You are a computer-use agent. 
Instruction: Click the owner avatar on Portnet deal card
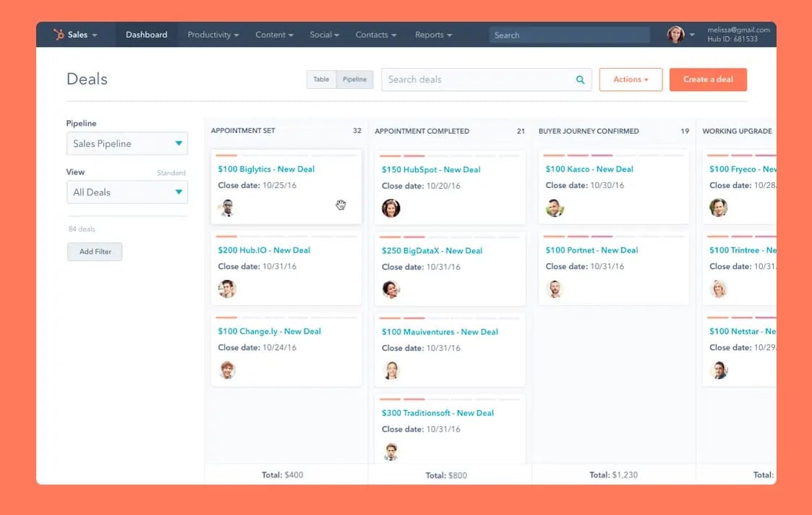(555, 289)
